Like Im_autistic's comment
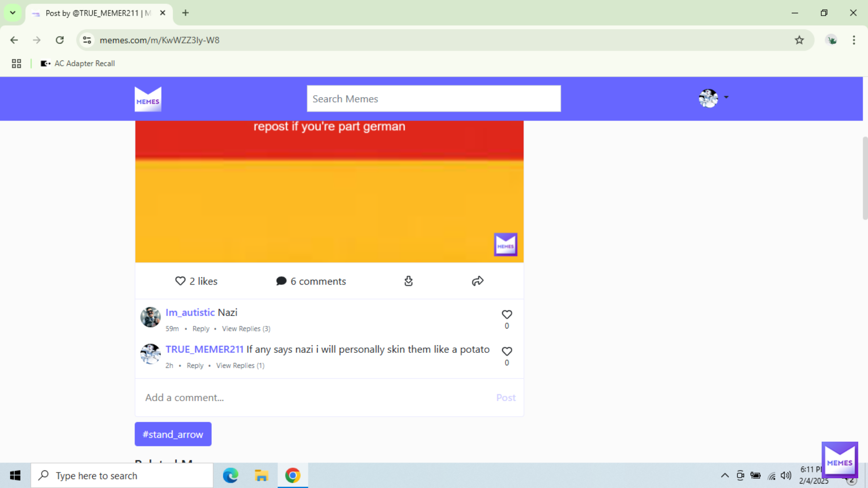This screenshot has height=488, width=868. click(507, 315)
